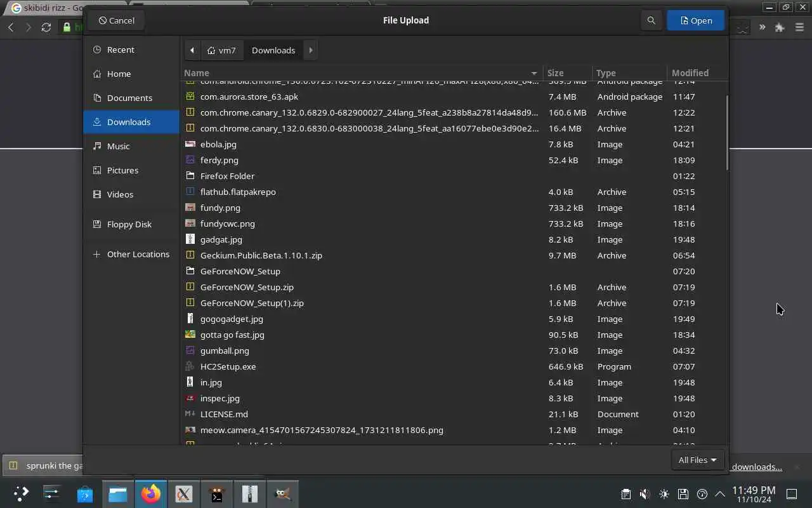
Task: Click the Open button
Action: click(696, 20)
